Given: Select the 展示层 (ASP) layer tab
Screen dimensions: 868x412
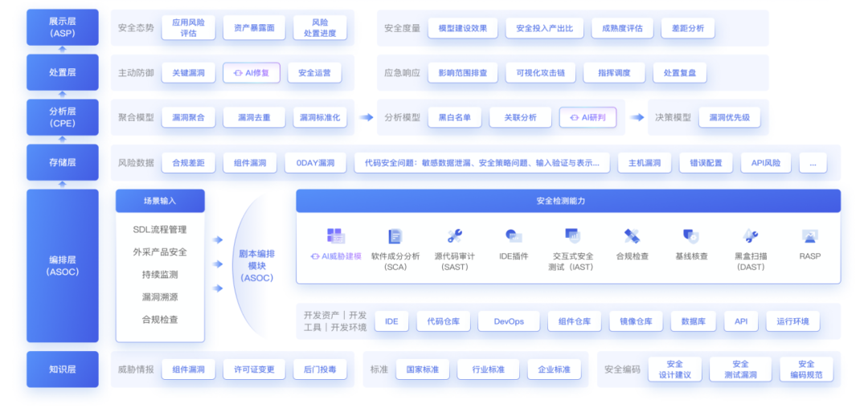Looking at the screenshot, I should coord(63,27).
